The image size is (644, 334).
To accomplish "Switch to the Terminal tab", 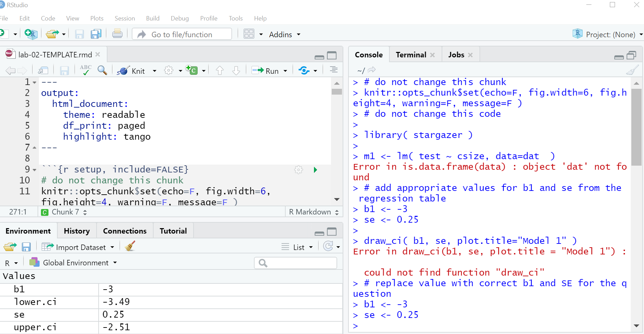I will coord(411,54).
